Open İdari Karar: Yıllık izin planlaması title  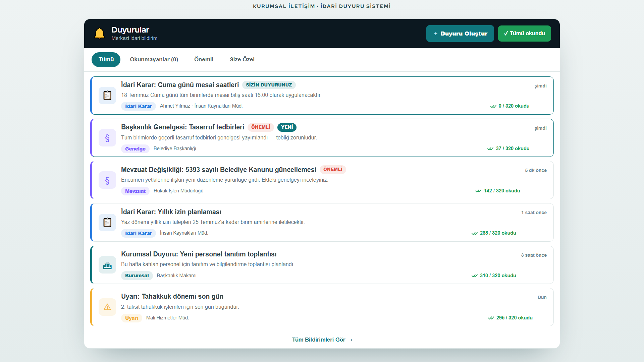tap(171, 212)
